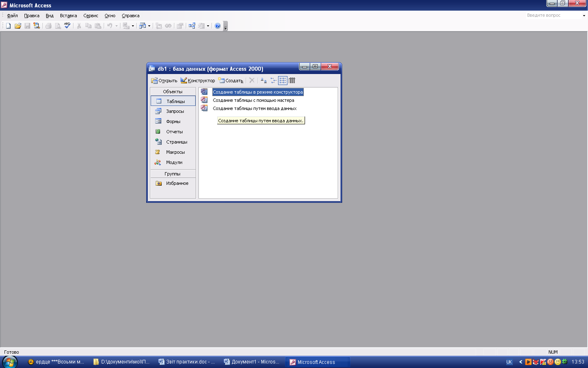This screenshot has height=368, width=588.
Task: Switch to Документ1 Word taskbar button
Action: click(x=252, y=362)
